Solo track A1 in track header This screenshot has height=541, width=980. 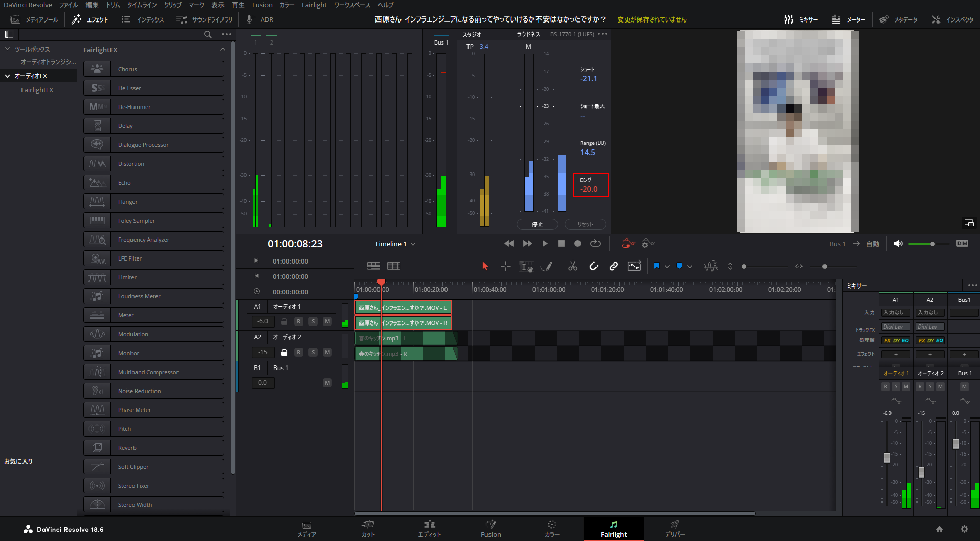tap(313, 321)
